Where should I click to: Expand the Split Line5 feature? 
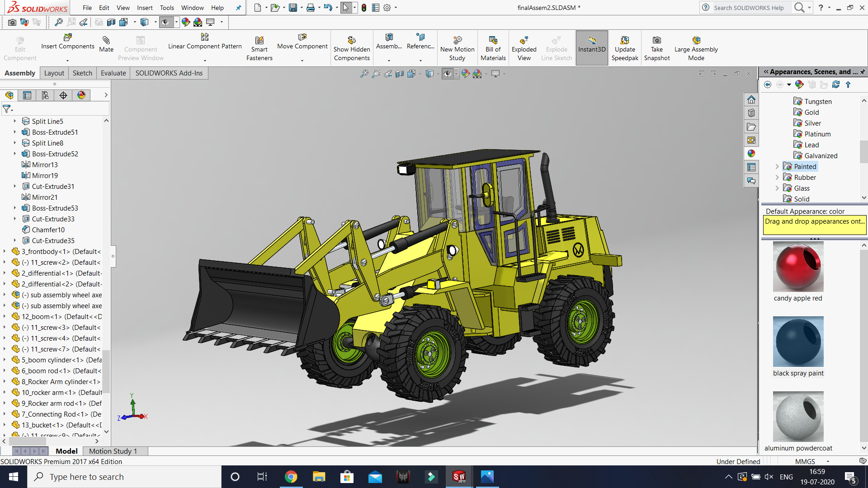(x=15, y=122)
